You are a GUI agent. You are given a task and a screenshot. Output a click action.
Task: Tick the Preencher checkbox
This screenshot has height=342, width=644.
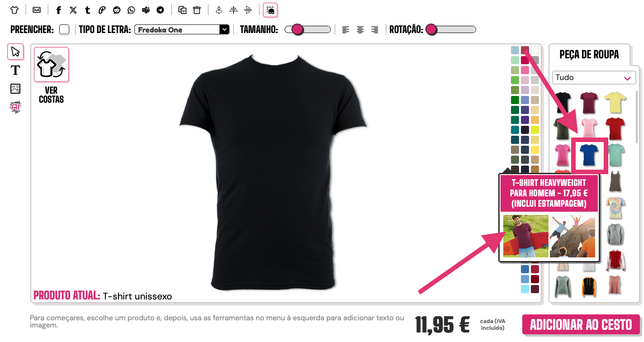tap(65, 29)
